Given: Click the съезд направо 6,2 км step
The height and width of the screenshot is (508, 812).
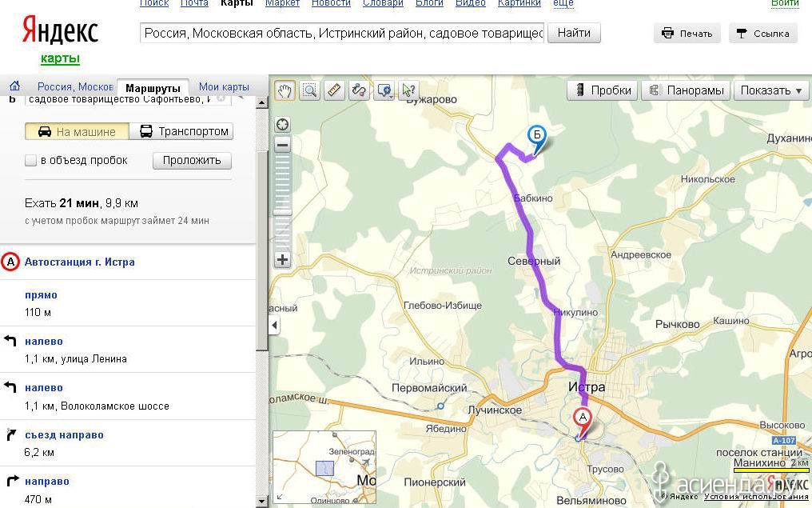Looking at the screenshot, I should tap(128, 443).
